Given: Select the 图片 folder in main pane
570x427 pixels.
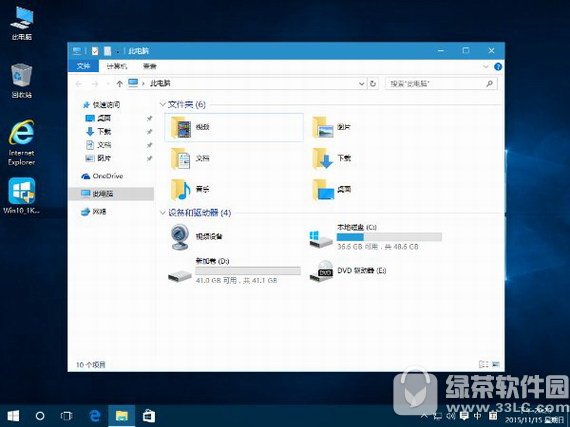Looking at the screenshot, I should (332, 127).
